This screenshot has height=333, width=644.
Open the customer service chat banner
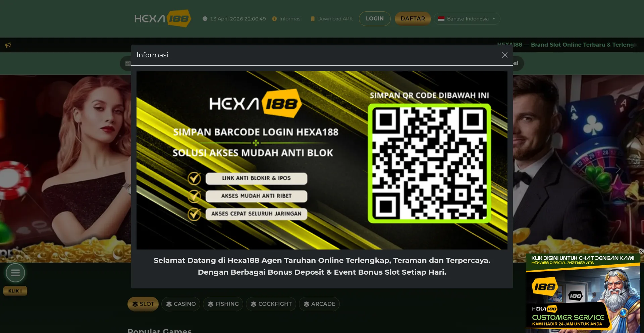[x=583, y=293]
